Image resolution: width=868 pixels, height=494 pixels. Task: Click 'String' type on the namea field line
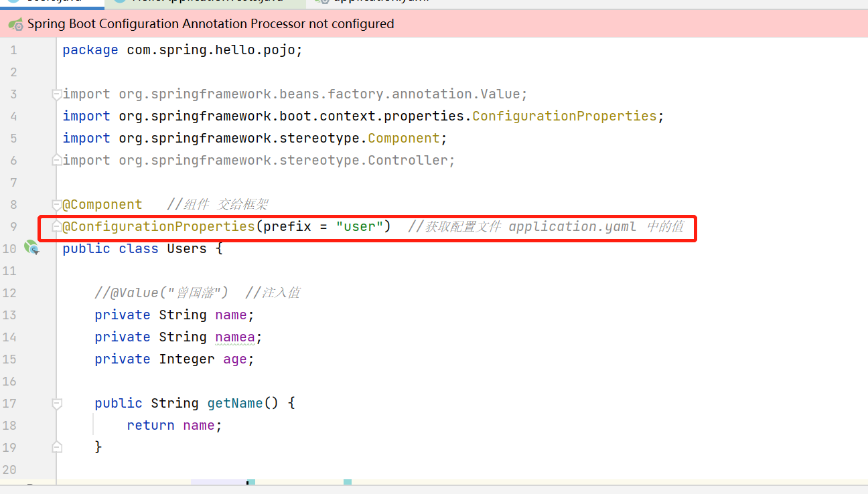coord(183,337)
